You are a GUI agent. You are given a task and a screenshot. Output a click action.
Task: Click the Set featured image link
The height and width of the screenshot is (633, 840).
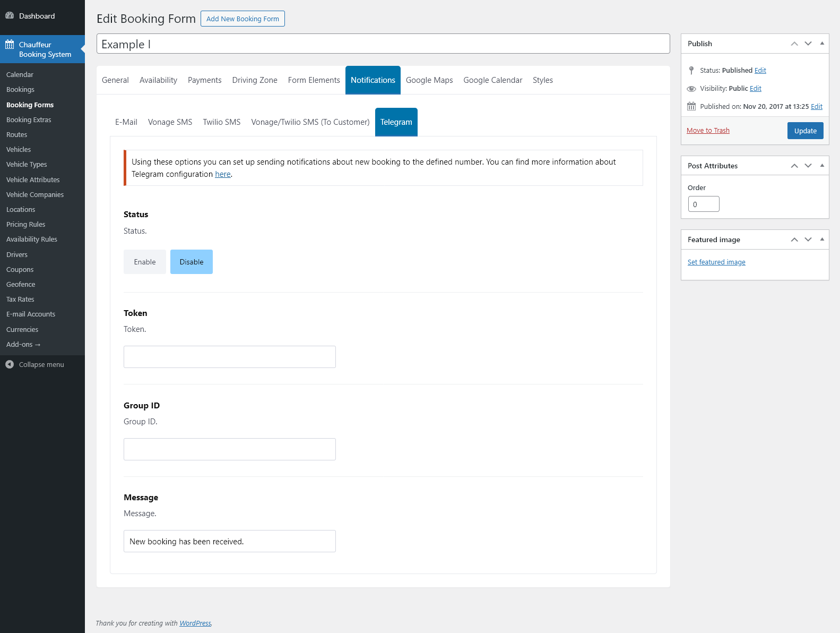[716, 262]
